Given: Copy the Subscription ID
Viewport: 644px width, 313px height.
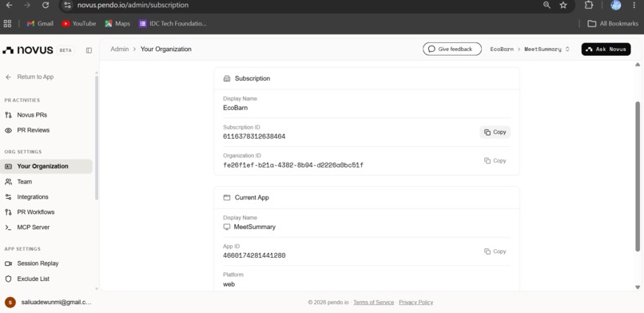Looking at the screenshot, I should coord(495,132).
